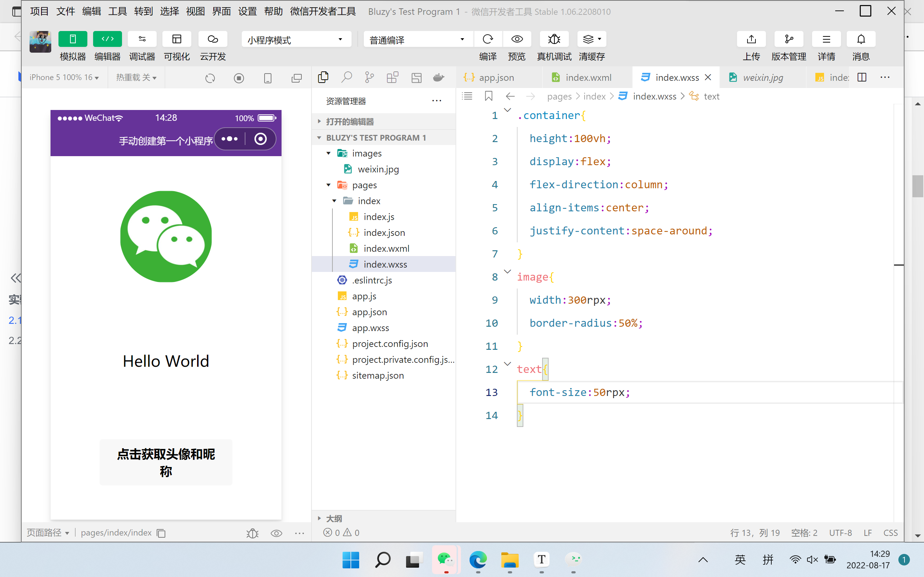The image size is (924, 577).
Task: Click the 点击获取头像和昵称 button in the simulator
Action: pos(166,462)
